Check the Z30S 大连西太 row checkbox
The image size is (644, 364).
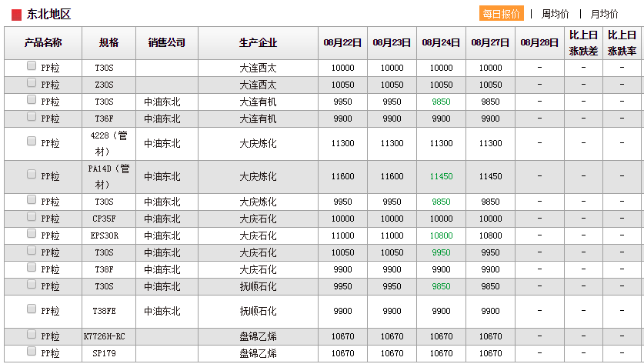pos(32,82)
